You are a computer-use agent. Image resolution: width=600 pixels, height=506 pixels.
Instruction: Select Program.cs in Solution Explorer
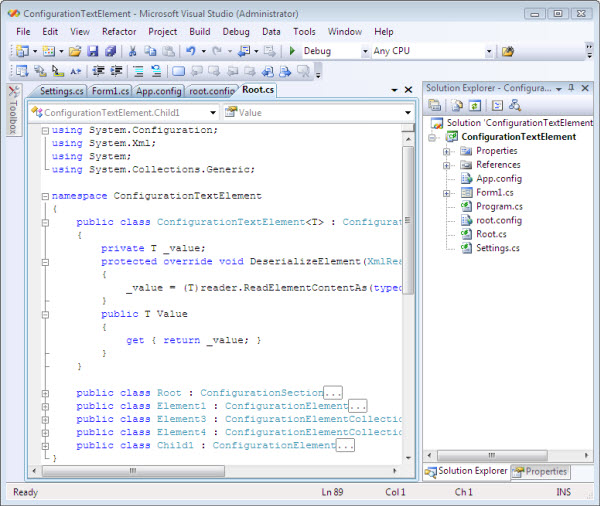point(499,207)
